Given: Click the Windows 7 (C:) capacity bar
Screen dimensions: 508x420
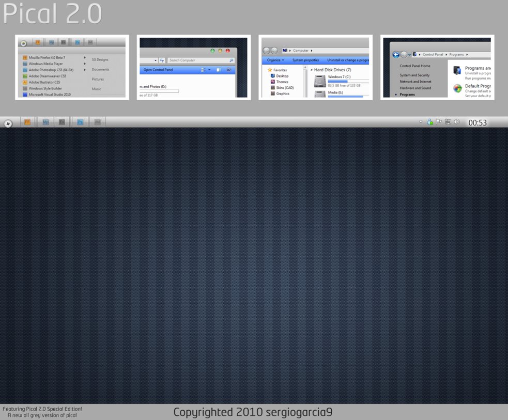Looking at the screenshot, I should pyautogui.click(x=348, y=82).
